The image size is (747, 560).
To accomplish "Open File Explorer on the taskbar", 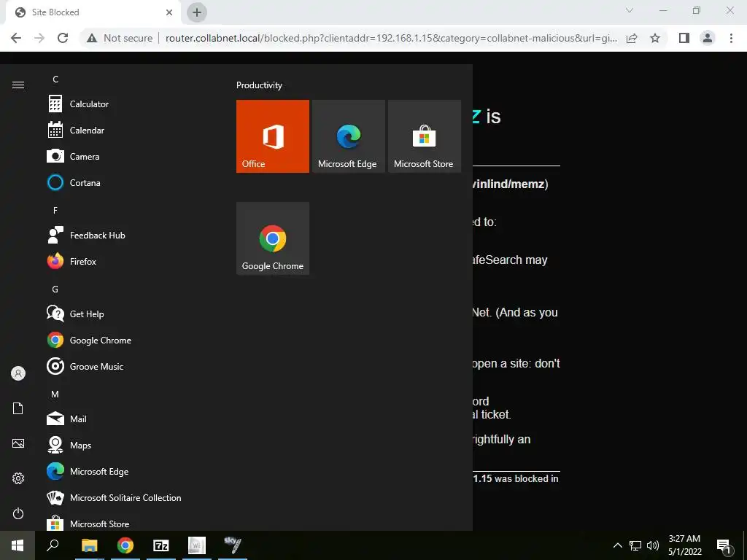I will click(x=89, y=545).
